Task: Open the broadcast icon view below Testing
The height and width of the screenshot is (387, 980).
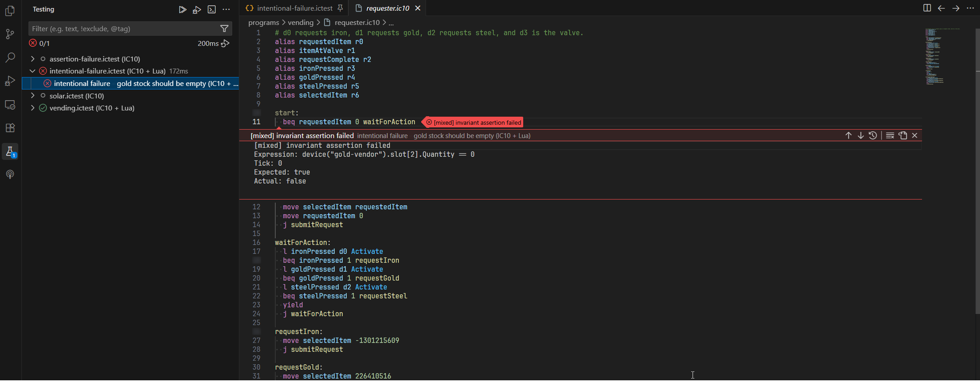Action: point(10,175)
